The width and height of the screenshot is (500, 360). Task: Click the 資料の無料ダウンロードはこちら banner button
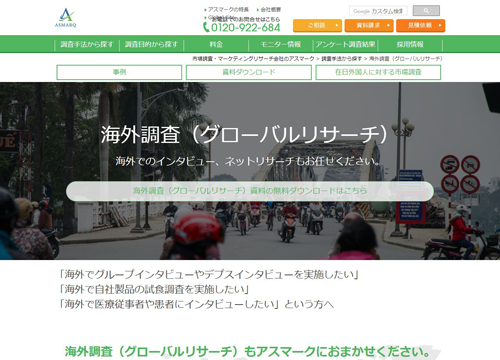pyautogui.click(x=250, y=191)
